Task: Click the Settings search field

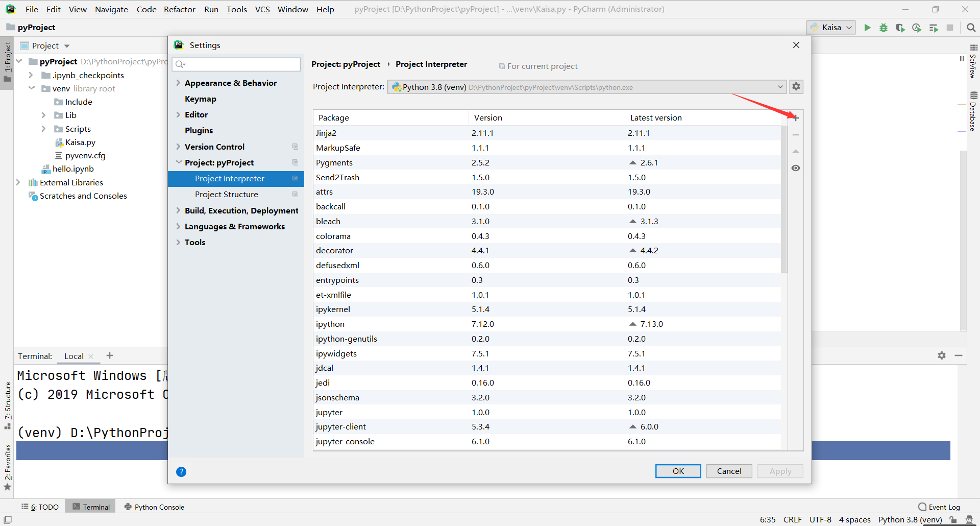Action: pos(236,64)
